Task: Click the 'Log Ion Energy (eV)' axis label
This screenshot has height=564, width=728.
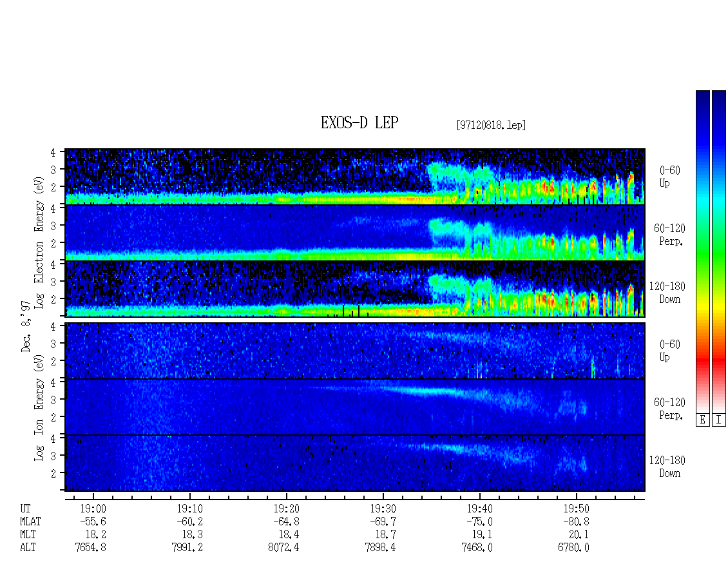Action: pos(39,408)
